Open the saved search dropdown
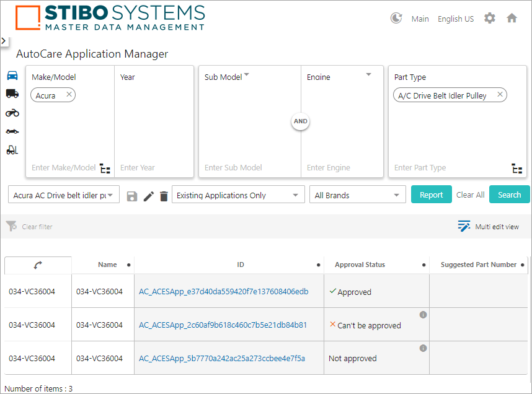This screenshot has height=394, width=532. 64,195
